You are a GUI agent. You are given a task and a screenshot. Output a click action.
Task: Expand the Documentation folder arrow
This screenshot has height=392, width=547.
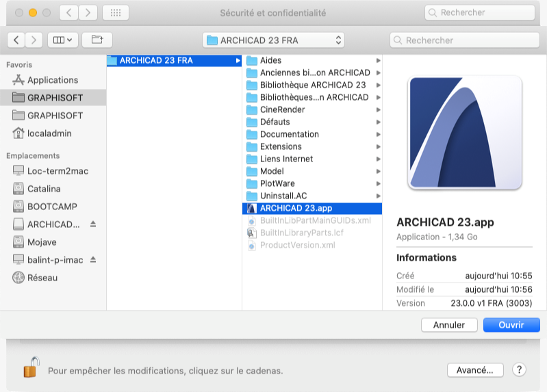point(378,134)
